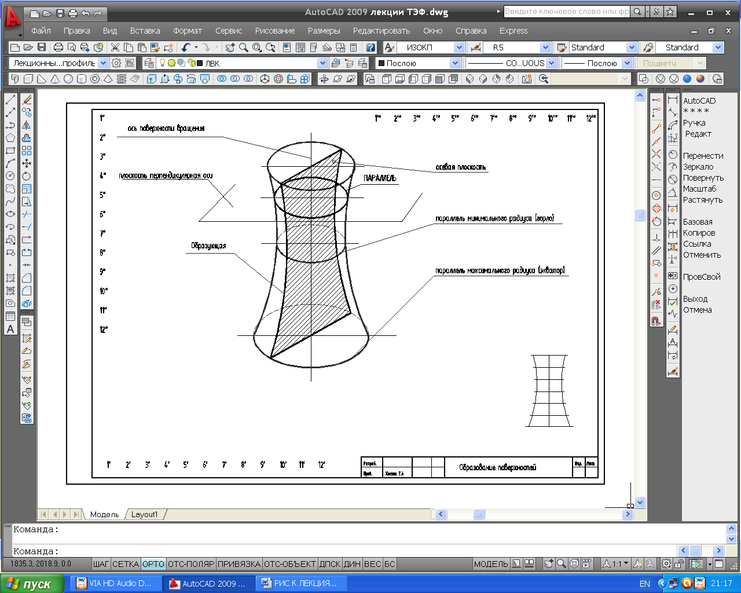Select the Circle drawing tool

click(x=10, y=176)
